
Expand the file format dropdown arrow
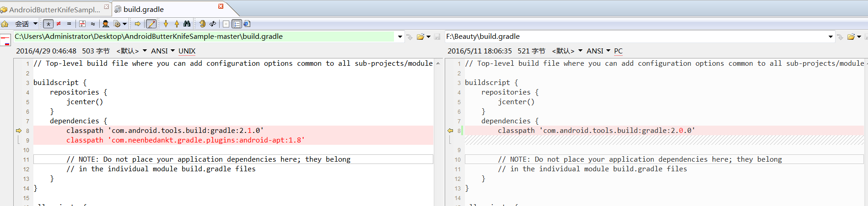(x=124, y=24)
